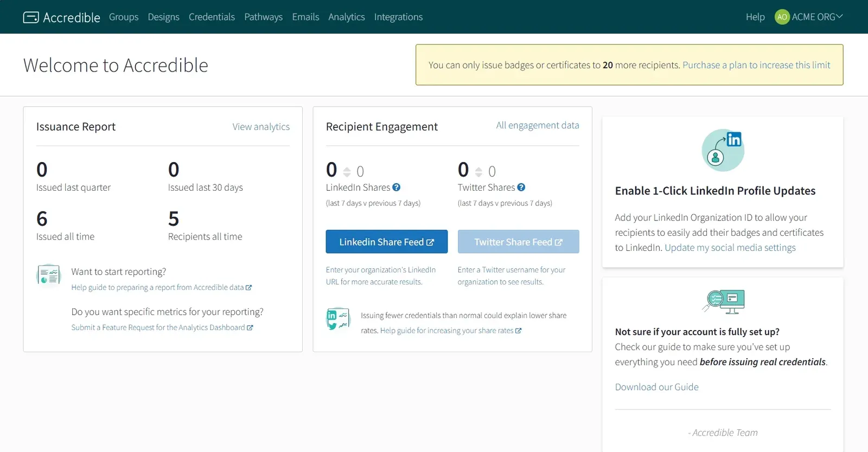Open help guide for increasing share rates
The height and width of the screenshot is (452, 868).
click(451, 331)
